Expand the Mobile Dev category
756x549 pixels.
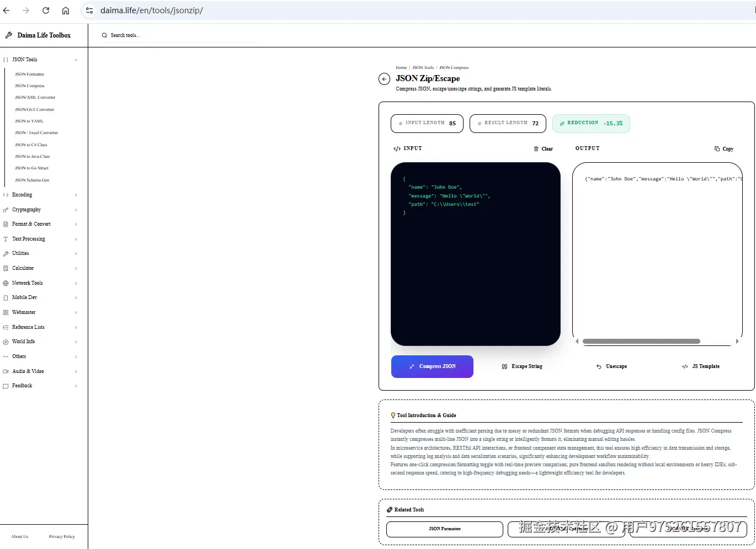(40, 297)
